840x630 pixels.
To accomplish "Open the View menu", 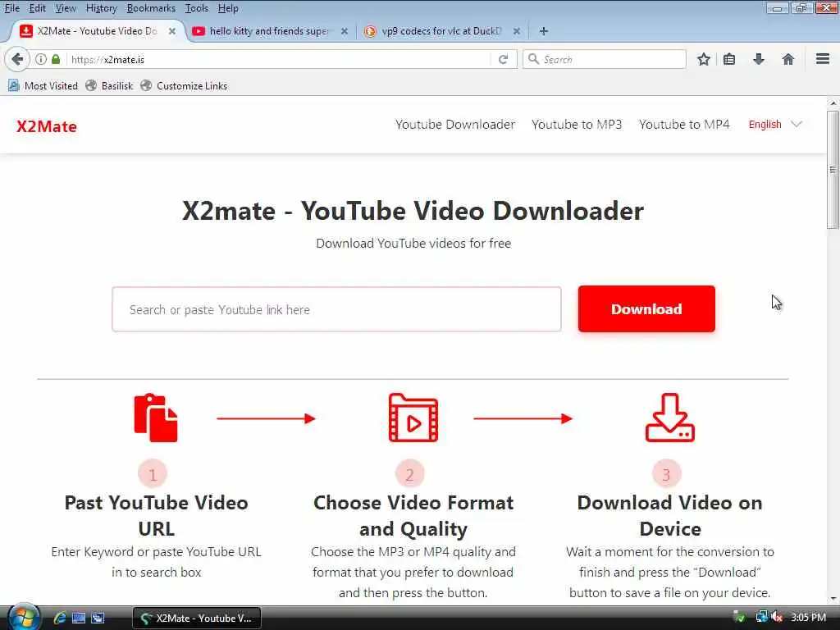I will click(x=66, y=8).
